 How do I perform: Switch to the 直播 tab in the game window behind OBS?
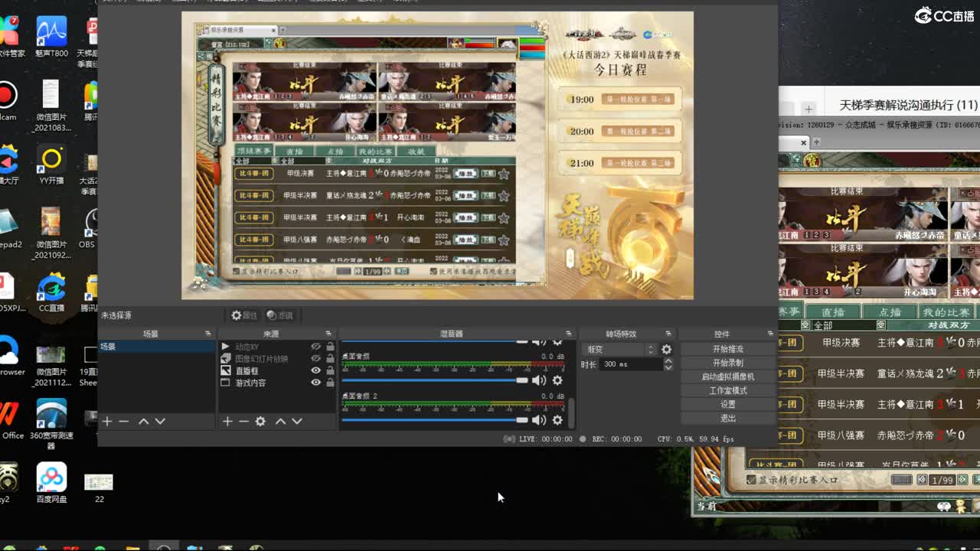coord(832,311)
